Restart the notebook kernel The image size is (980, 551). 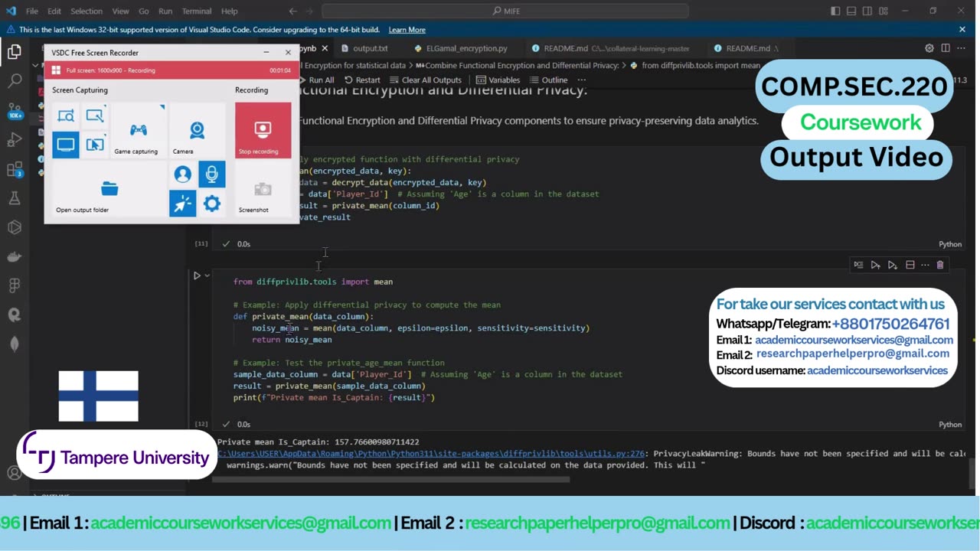[x=362, y=80]
